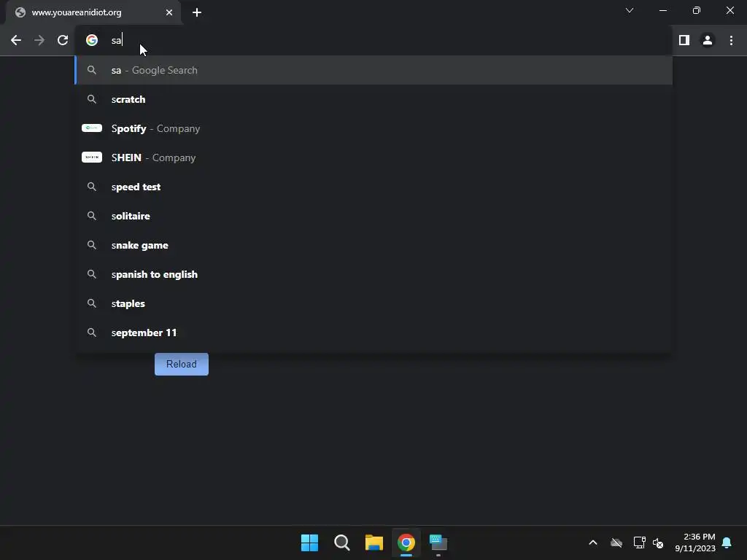Click search icon beside 'september 11'

coord(92,332)
